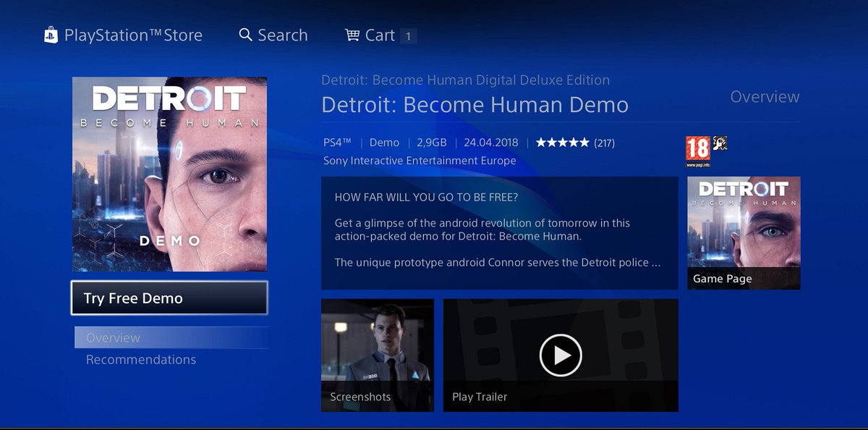Image resolution: width=868 pixels, height=430 pixels.
Task: Expand the game description text box
Action: [500, 233]
